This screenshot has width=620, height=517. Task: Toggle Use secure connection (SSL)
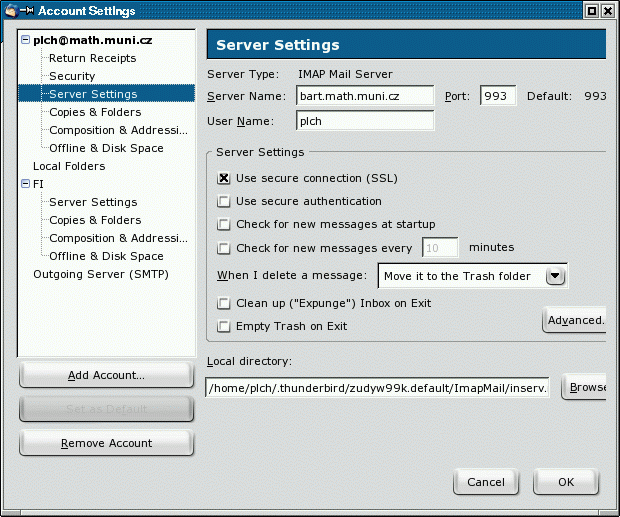pos(223,178)
